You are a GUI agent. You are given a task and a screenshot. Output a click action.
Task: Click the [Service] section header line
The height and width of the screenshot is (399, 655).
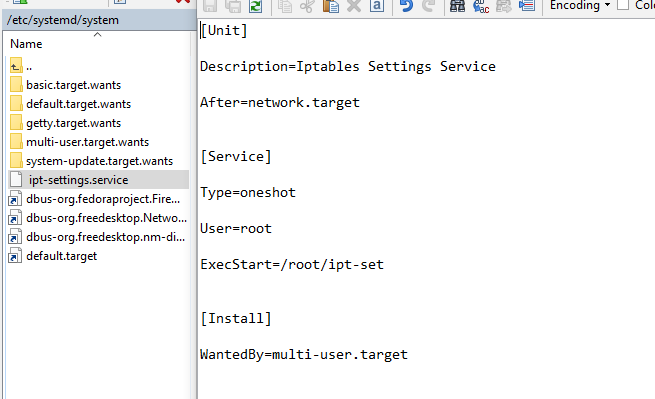(x=236, y=157)
